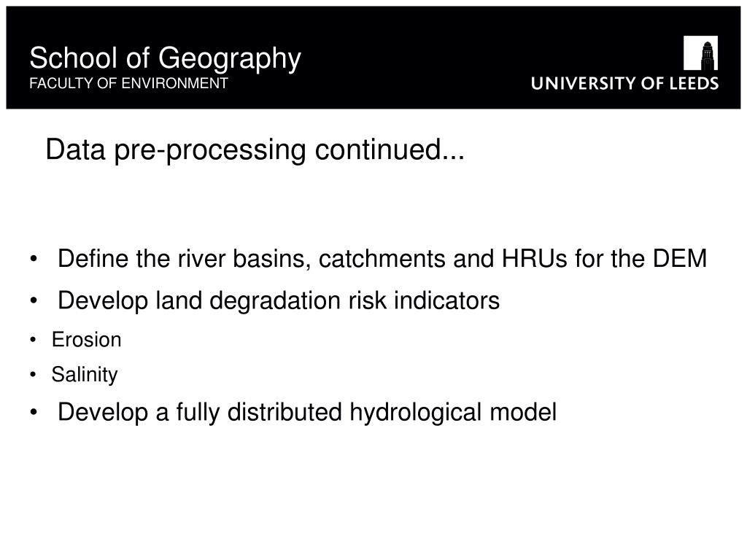747x560 pixels.
Task: Click the FACULTY OF ENVIRONMENT subtitle
Action: tap(128, 83)
